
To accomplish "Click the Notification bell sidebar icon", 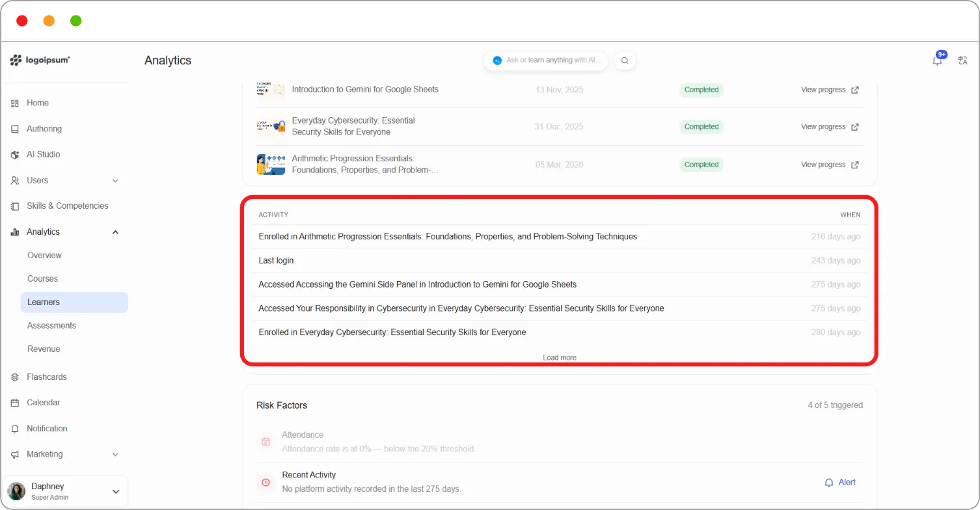I will point(15,429).
